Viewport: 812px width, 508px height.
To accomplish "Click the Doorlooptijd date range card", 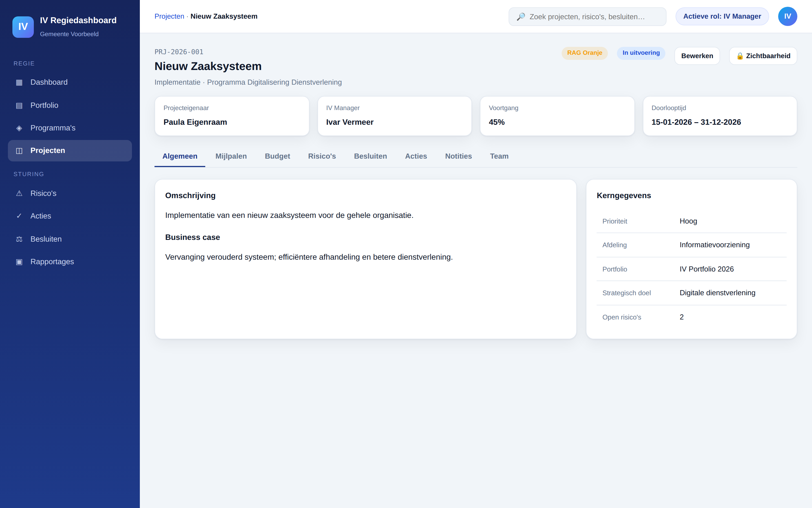I will [720, 116].
